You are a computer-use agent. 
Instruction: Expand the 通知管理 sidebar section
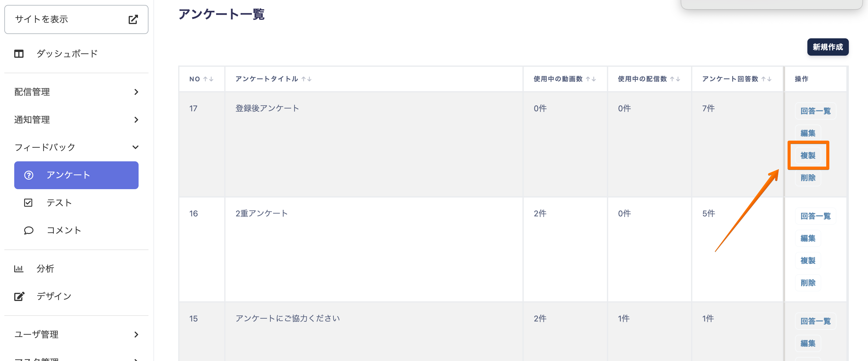[136, 120]
